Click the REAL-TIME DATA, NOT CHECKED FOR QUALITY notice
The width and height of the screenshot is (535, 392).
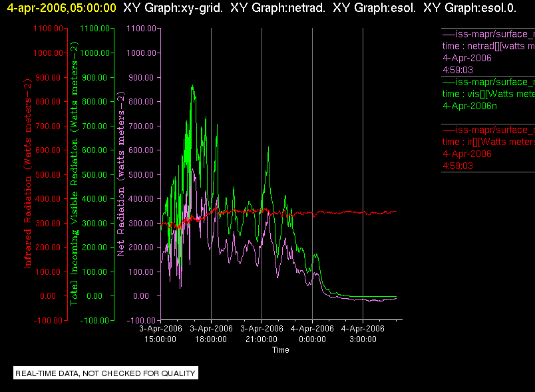(106, 373)
